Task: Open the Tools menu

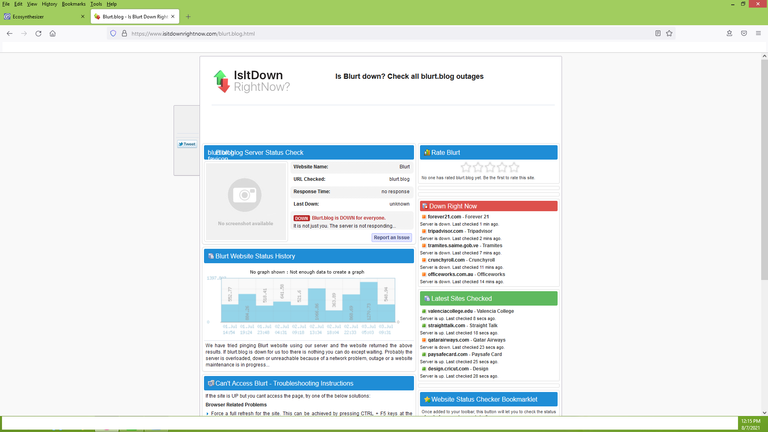Action: point(96,4)
